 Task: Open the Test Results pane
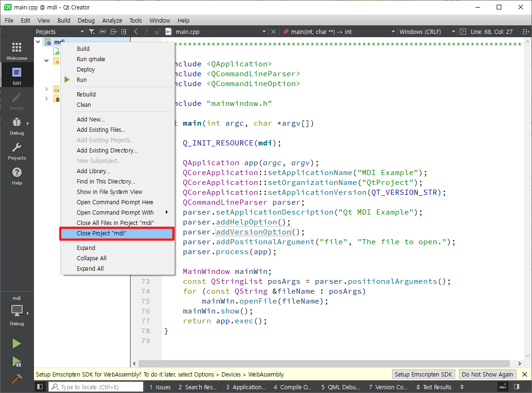point(434,387)
